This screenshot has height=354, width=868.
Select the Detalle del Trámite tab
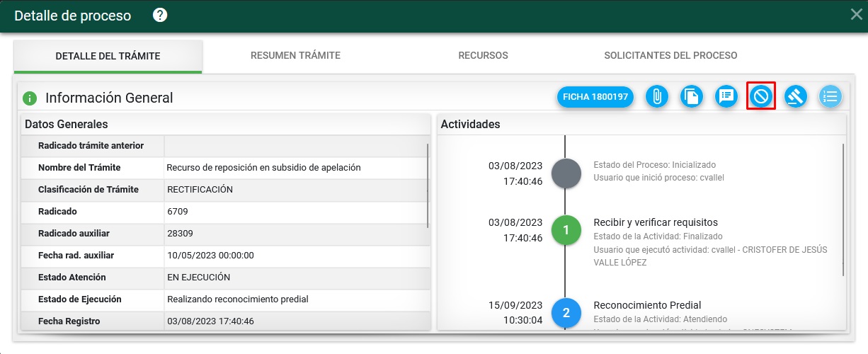tap(108, 56)
